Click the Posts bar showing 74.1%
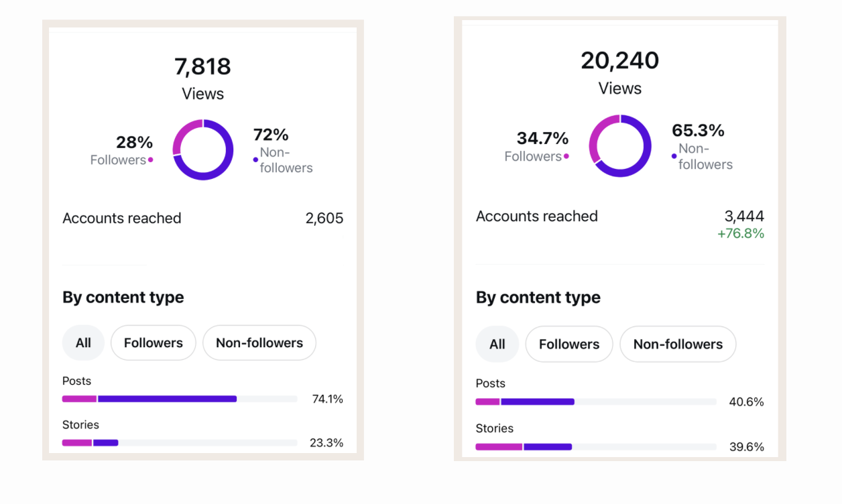Screen dimensions: 842x504 [180, 399]
